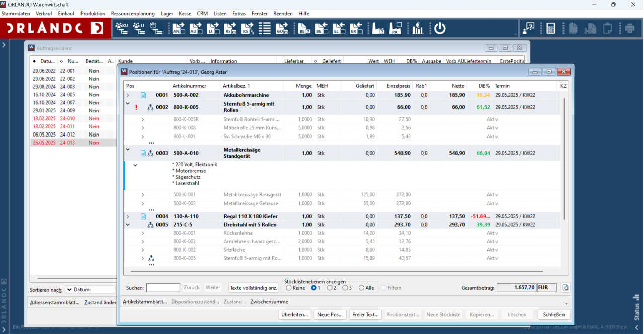
Task: Click the preview icon beside EUR total
Action: [566, 288]
